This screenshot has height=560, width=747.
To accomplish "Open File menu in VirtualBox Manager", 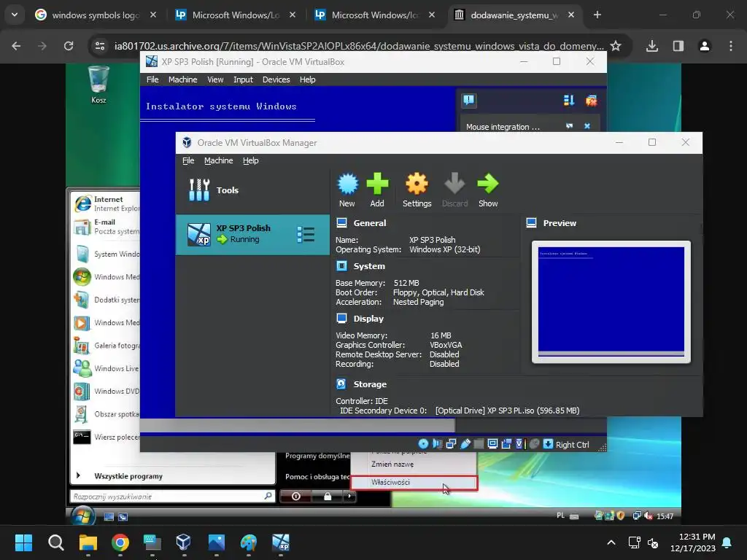I will coord(188,160).
